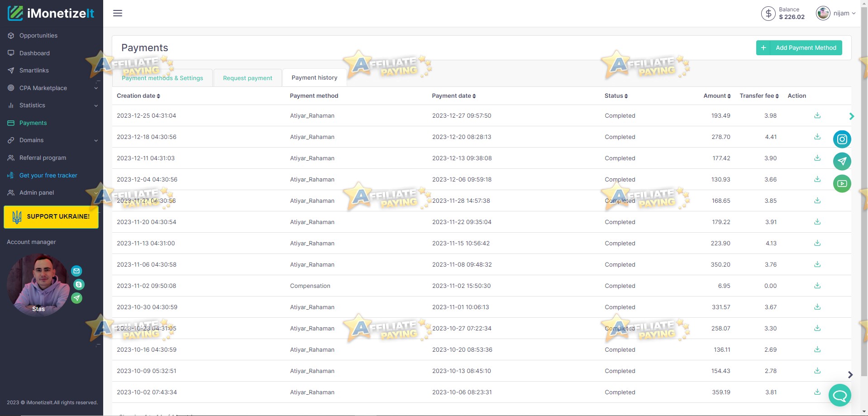Download receipt for 2023-12-18 payment
Viewport: 868px width, 416px height.
817,137
